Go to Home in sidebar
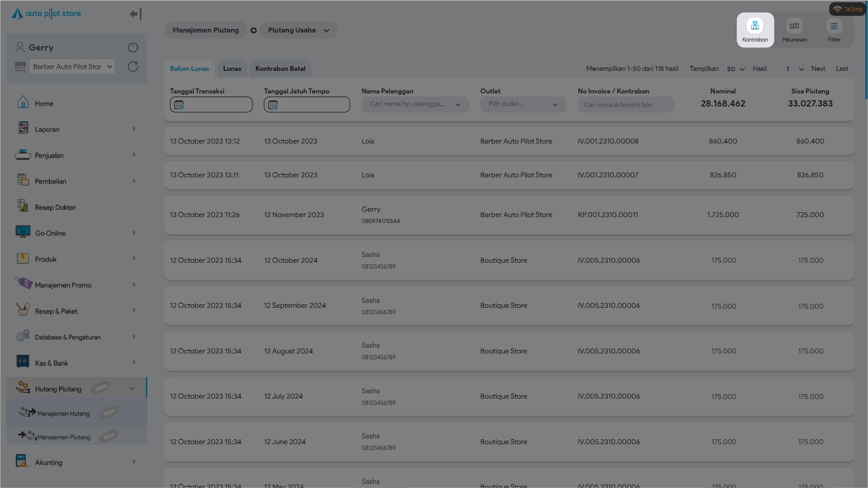 coord(44,103)
